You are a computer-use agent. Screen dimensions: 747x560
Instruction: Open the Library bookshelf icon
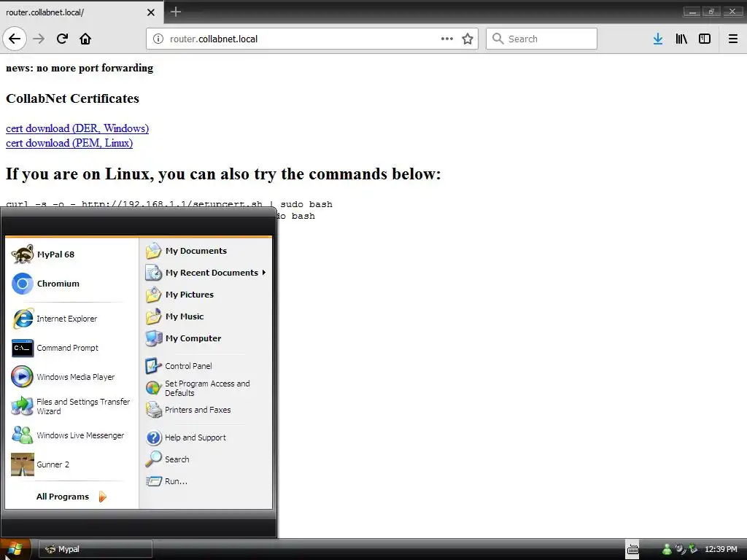tap(681, 39)
